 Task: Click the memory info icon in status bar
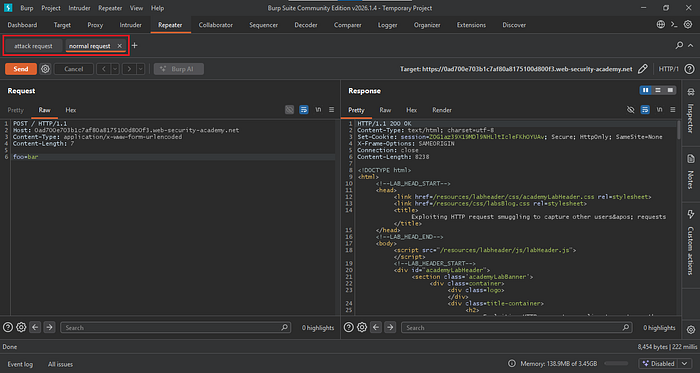[x=512, y=364]
